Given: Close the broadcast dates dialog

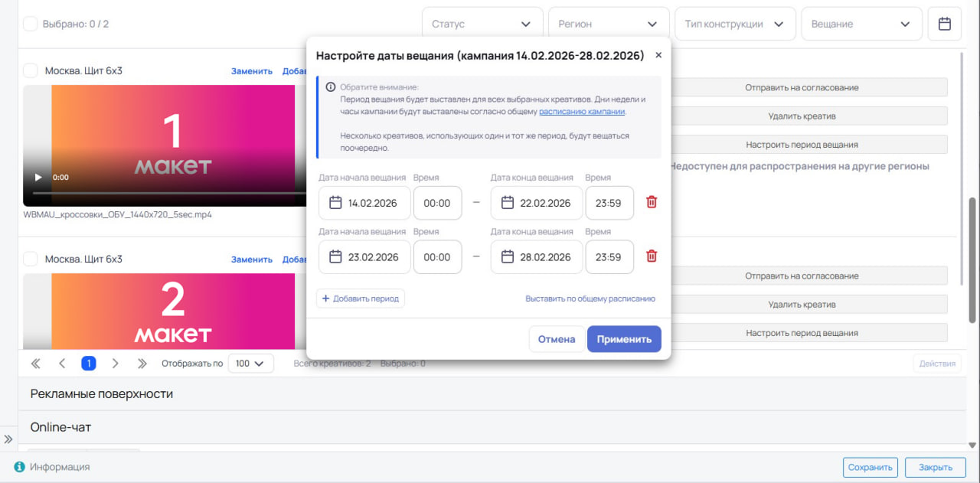Looking at the screenshot, I should point(658,55).
